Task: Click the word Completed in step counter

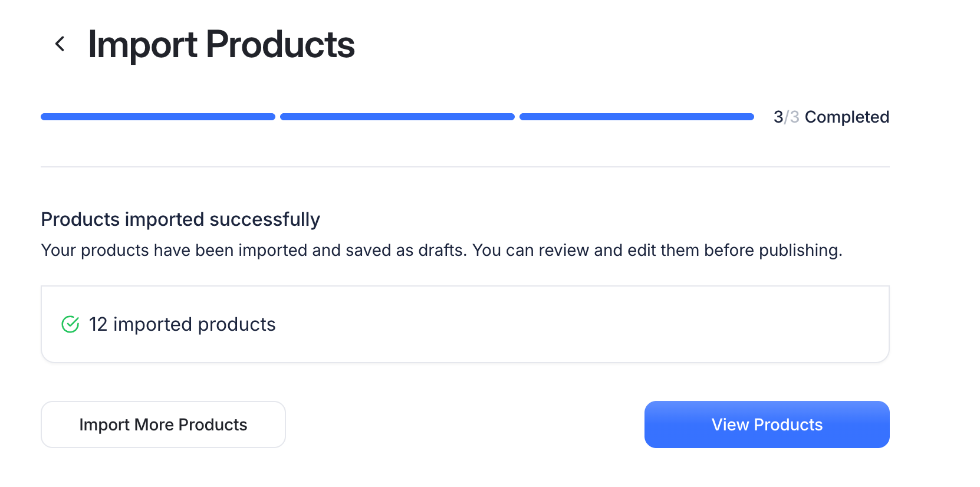Action: (x=847, y=117)
